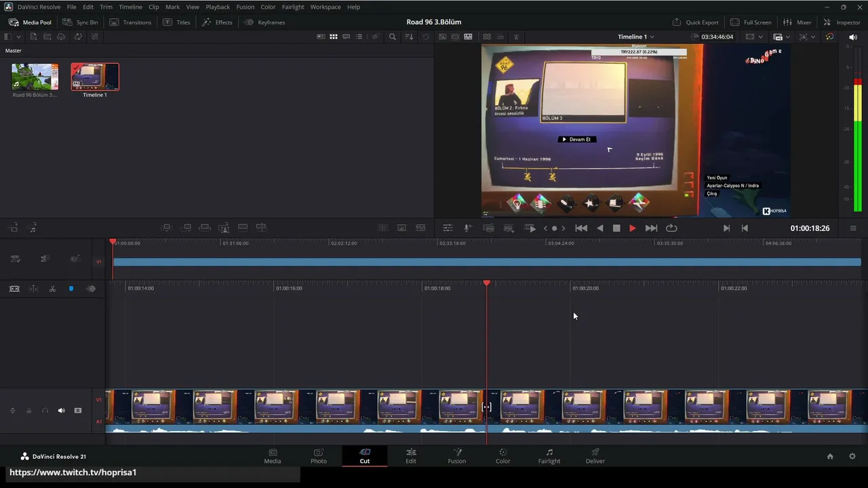Click the import media icon
The width and height of the screenshot is (868, 488).
pyautogui.click(x=33, y=37)
